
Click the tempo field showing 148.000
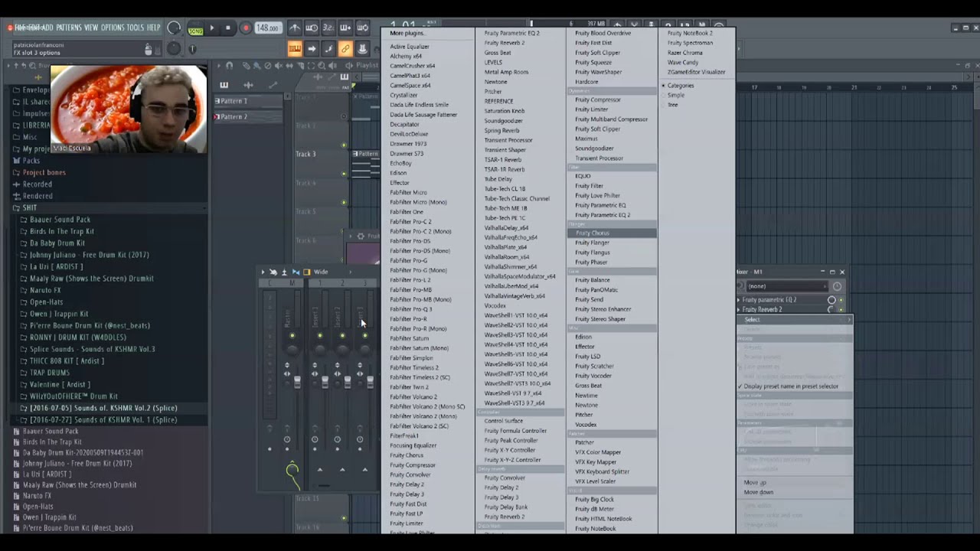click(x=267, y=28)
